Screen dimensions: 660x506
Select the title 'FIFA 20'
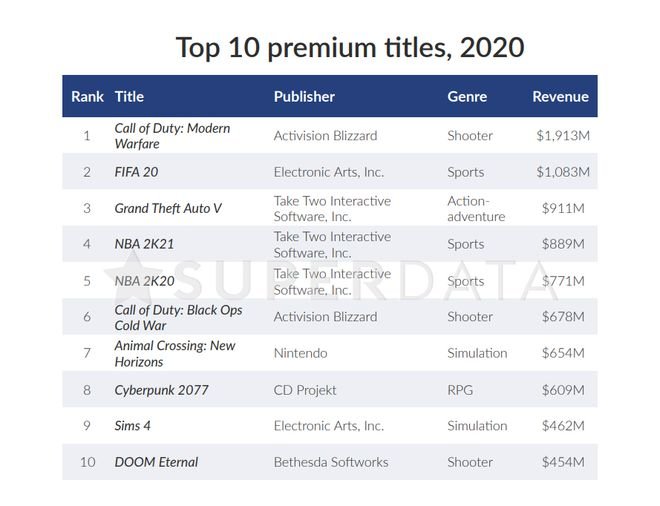tap(136, 172)
